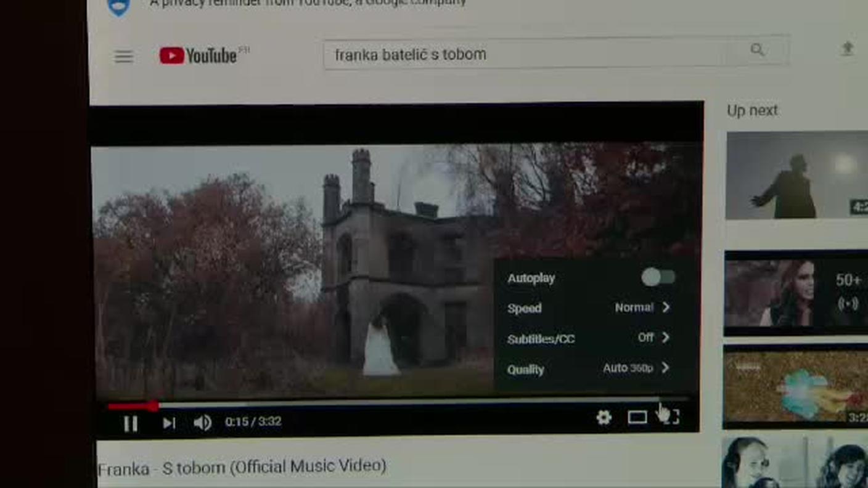
Task: Expand Speed options via Normal chevron
Action: click(666, 307)
